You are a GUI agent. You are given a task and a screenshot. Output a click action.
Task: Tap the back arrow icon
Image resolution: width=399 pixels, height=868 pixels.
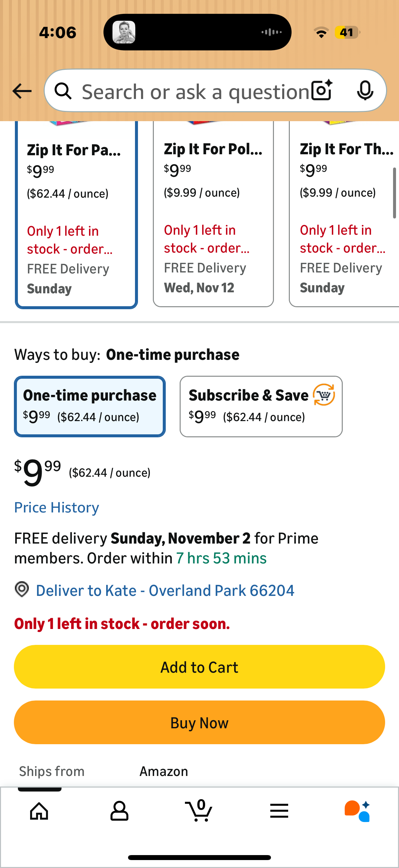[x=22, y=91]
